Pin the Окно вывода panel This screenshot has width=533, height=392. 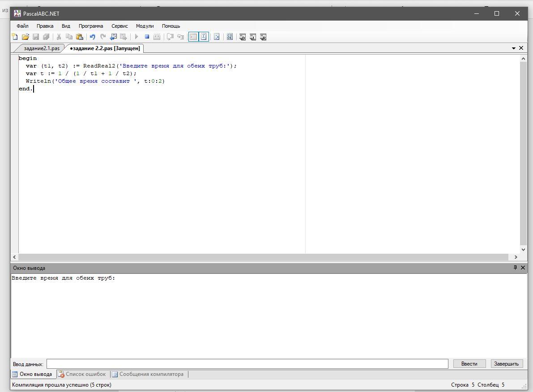pyautogui.click(x=515, y=268)
